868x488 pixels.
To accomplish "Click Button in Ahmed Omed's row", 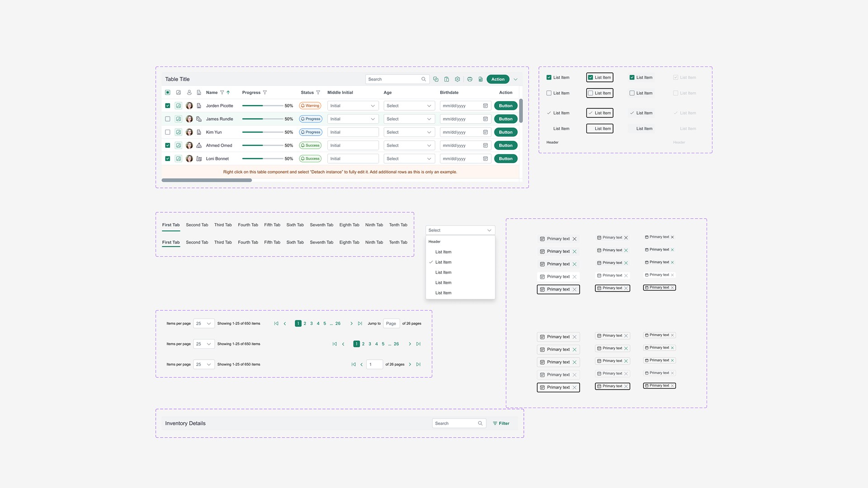I will (505, 145).
